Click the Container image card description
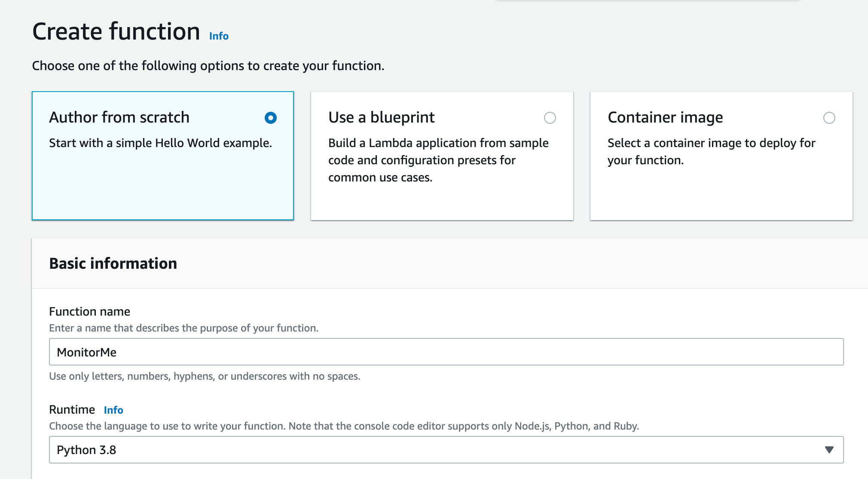868x479 pixels. [x=711, y=151]
